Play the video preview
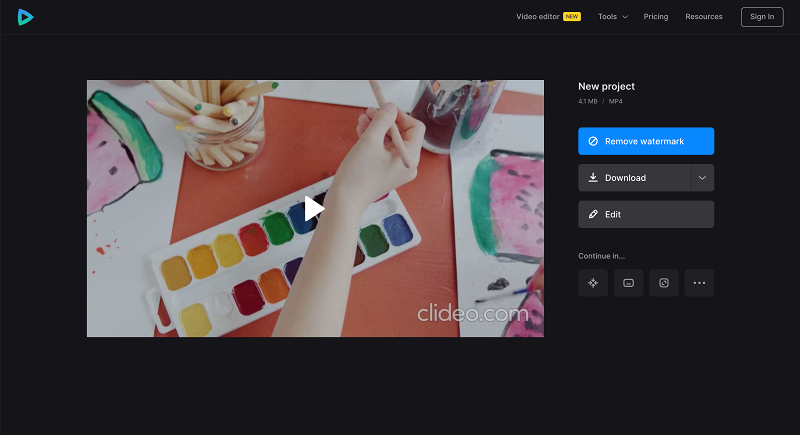The width and height of the screenshot is (800, 435). (314, 209)
